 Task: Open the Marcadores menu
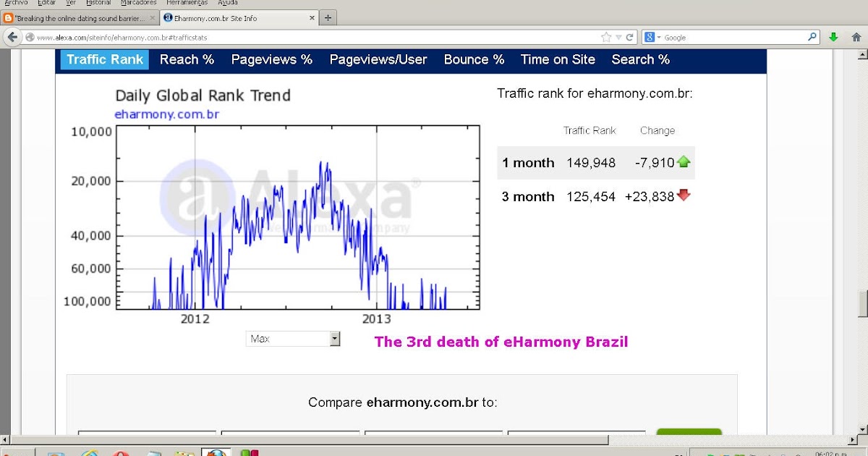138,3
